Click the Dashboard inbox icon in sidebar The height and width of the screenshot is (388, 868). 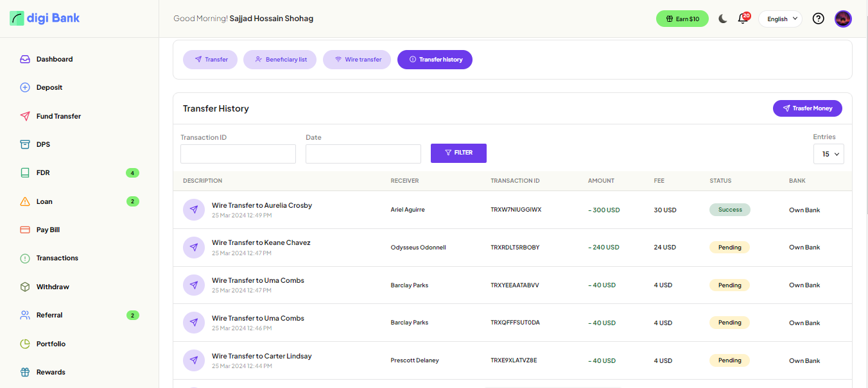coord(25,59)
